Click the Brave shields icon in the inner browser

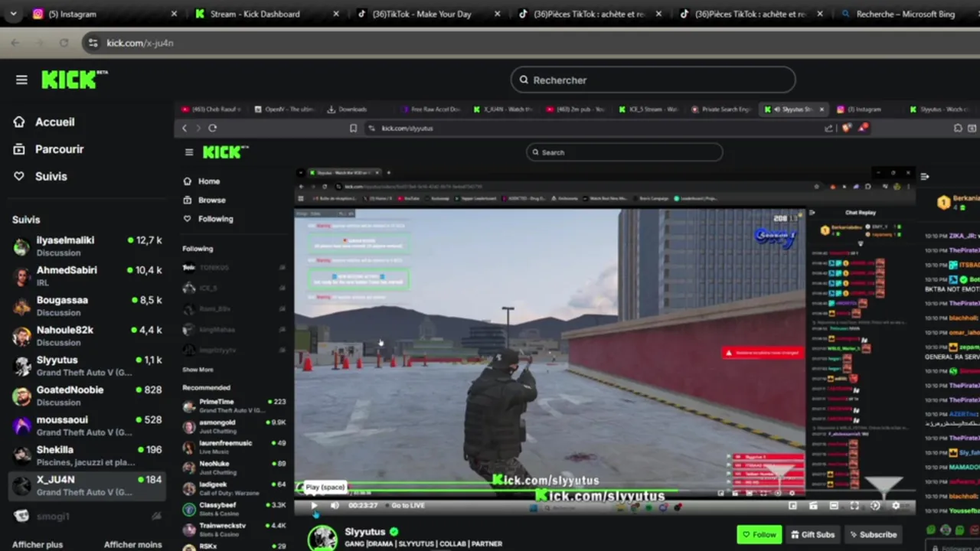[846, 128]
